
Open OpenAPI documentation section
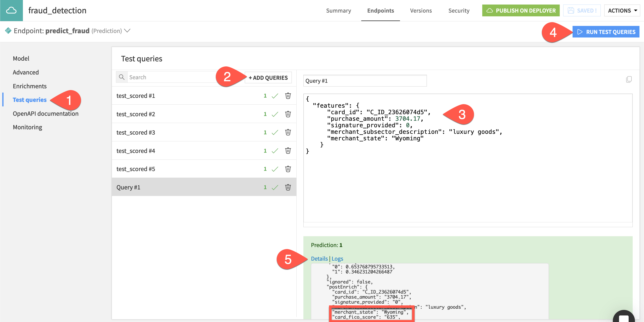(x=46, y=113)
